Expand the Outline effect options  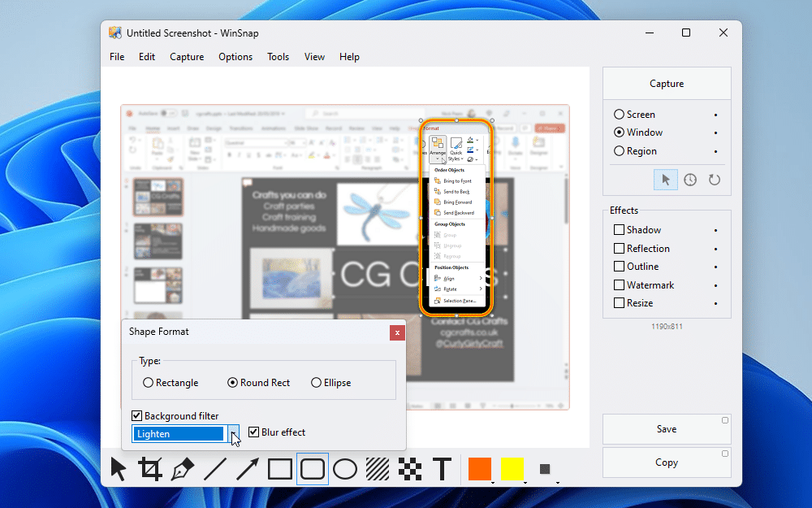coord(715,266)
